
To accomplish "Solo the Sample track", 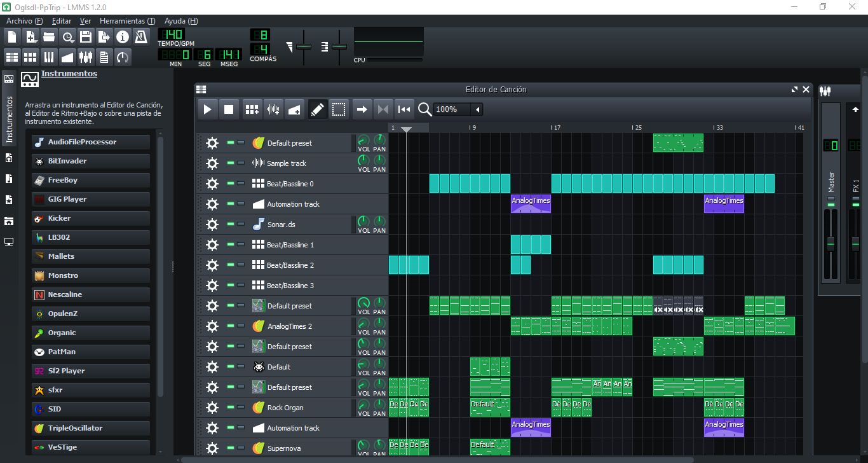I will [241, 163].
